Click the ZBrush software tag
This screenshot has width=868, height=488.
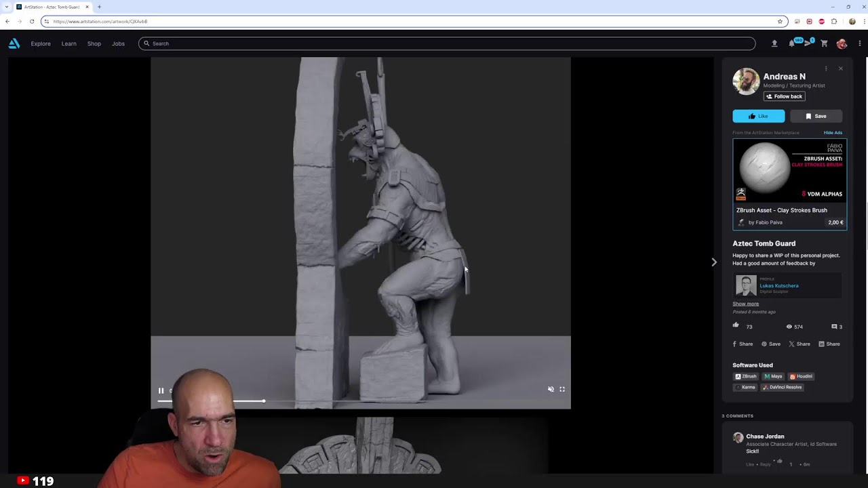(746, 376)
